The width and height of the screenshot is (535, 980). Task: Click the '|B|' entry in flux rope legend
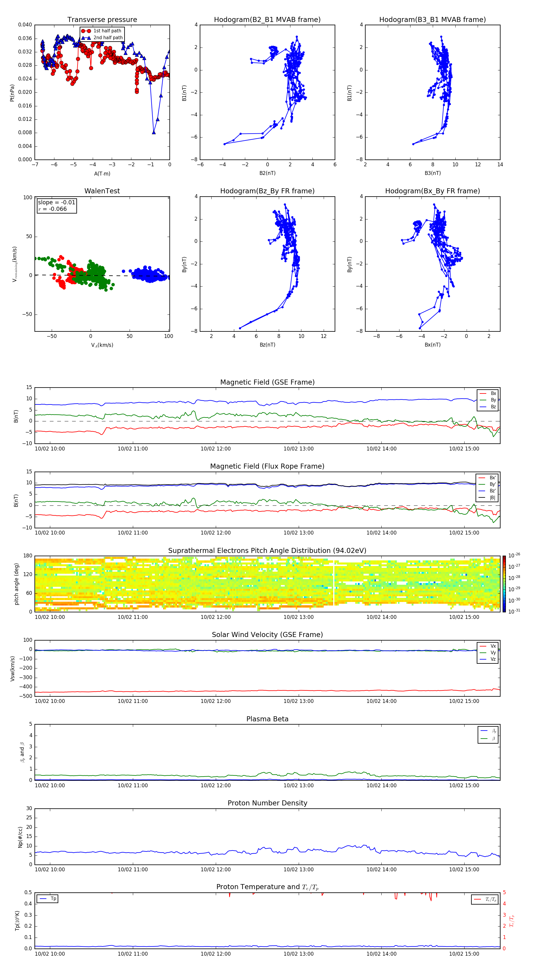click(x=487, y=498)
